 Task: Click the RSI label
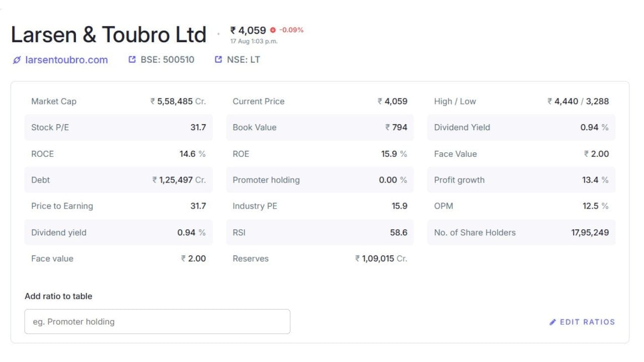(x=239, y=233)
